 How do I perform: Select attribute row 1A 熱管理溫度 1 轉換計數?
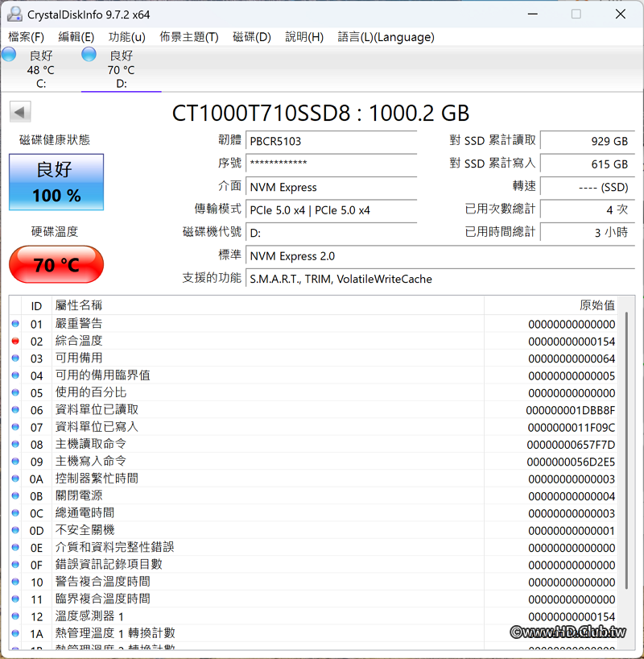[313, 633]
